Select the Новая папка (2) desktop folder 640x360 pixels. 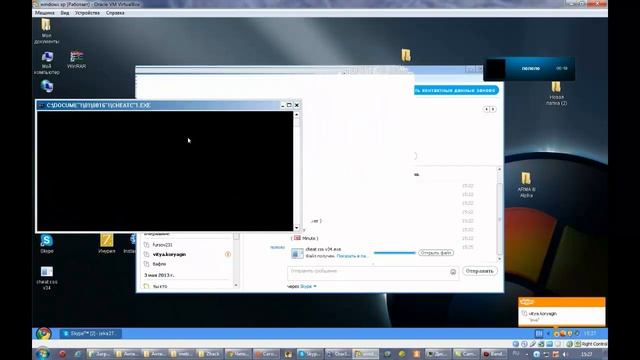point(556,93)
